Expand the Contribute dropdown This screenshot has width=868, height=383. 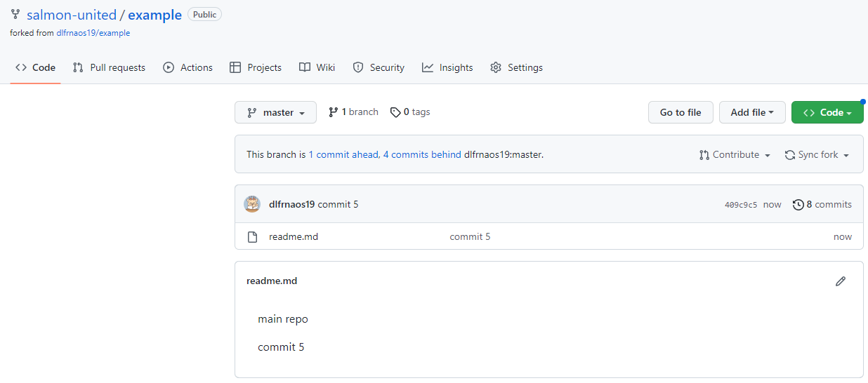tap(735, 155)
